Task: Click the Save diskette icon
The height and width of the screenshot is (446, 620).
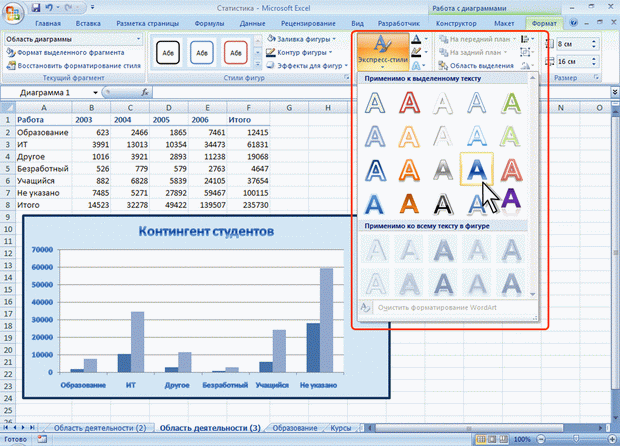Action: 36,8
